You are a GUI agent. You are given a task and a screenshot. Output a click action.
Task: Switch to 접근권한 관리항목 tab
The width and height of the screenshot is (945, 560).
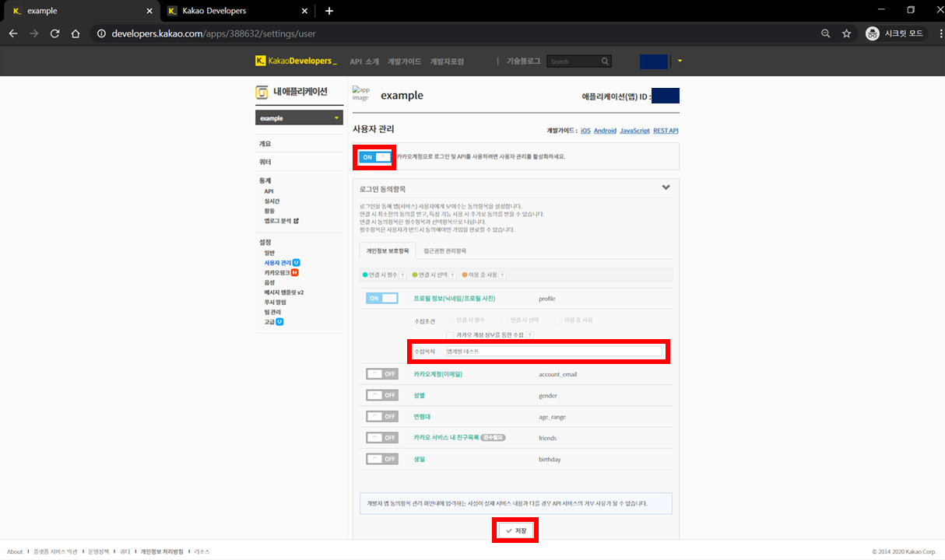(x=445, y=251)
